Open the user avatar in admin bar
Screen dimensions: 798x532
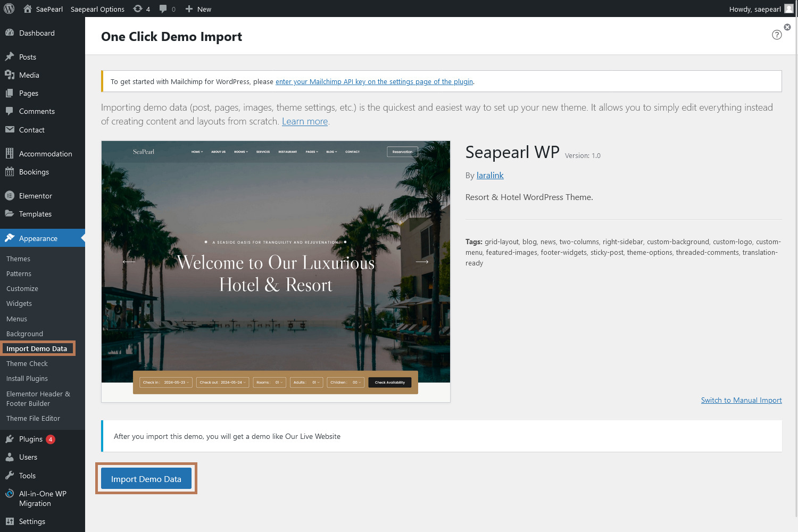point(788,9)
